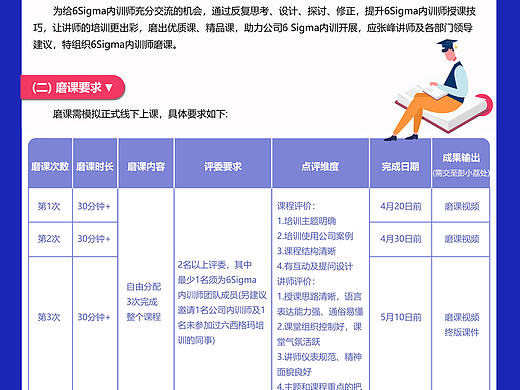Click the 自由分配 cell text
The image size is (520, 390).
coord(144,287)
